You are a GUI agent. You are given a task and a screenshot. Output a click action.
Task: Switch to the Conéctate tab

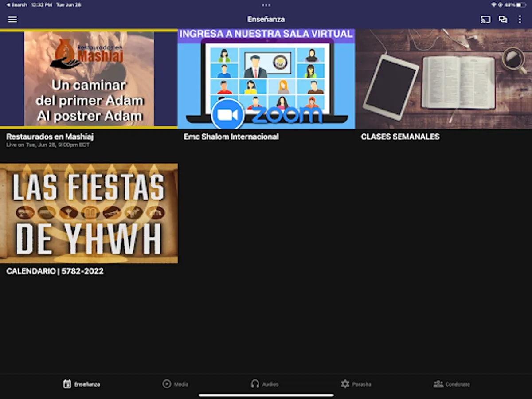pos(451,384)
